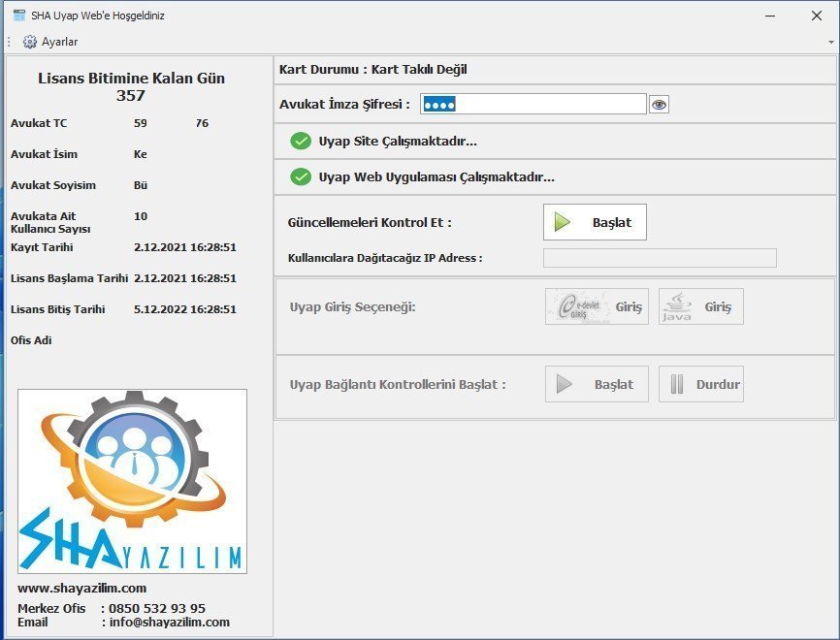Click the info@shayazilim.com email address
840x640 pixels.
pos(169,622)
